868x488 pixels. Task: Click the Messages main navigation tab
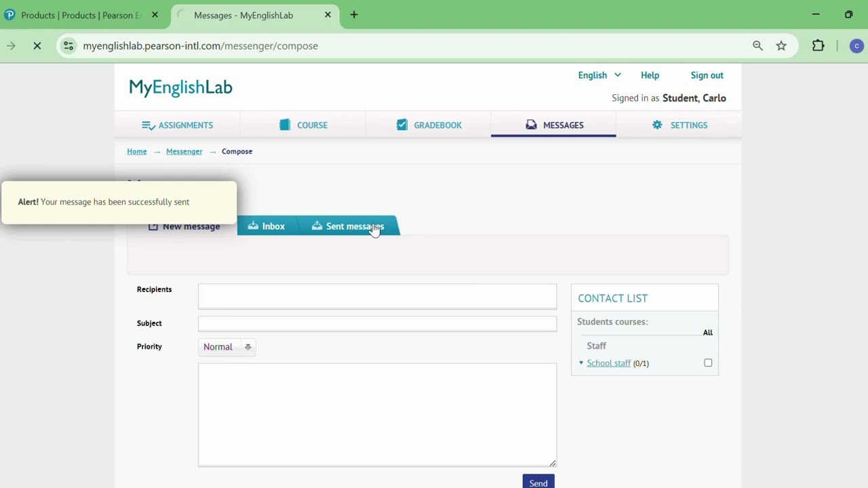[x=553, y=125]
